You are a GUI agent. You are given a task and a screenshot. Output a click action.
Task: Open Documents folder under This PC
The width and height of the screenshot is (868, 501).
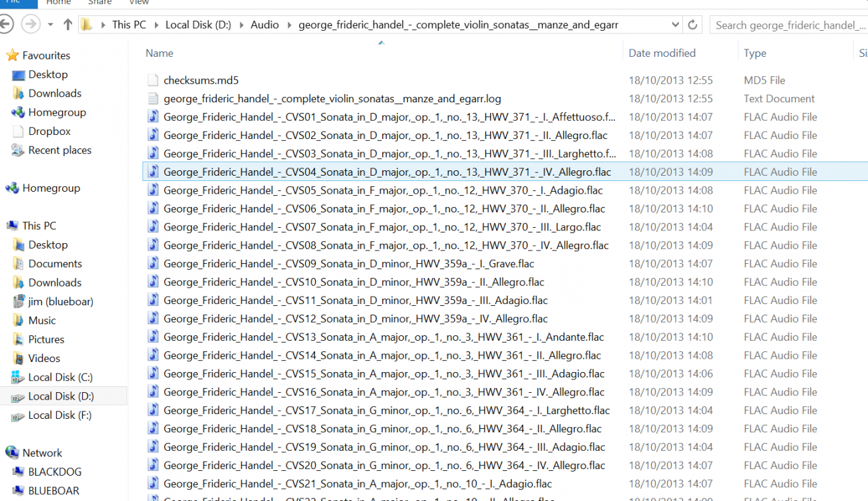pos(55,263)
